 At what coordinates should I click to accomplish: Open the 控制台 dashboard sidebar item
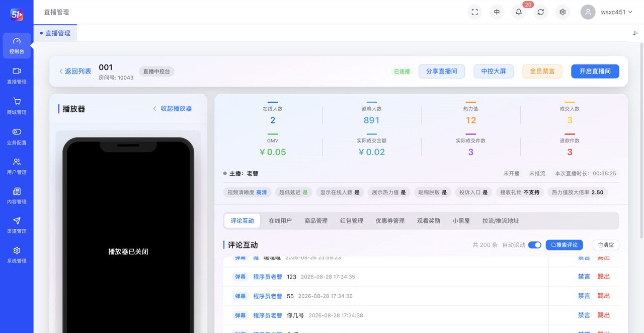click(17, 46)
